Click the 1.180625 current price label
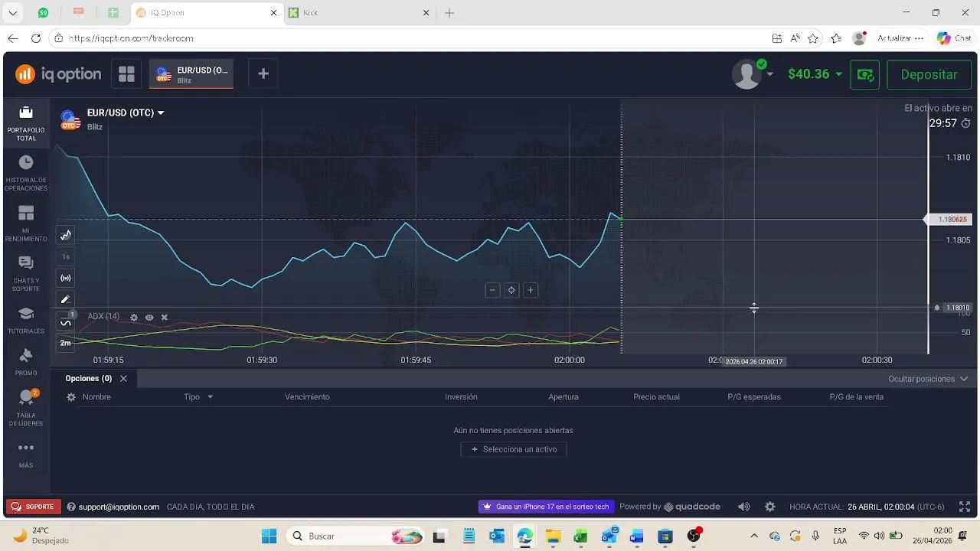980x551 pixels. coord(949,220)
